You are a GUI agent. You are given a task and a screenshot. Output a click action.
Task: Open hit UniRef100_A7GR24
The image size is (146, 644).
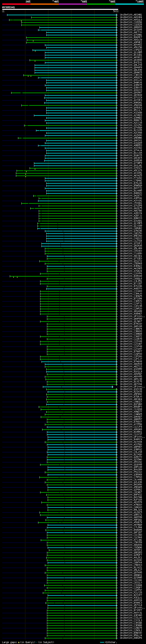[131, 271]
